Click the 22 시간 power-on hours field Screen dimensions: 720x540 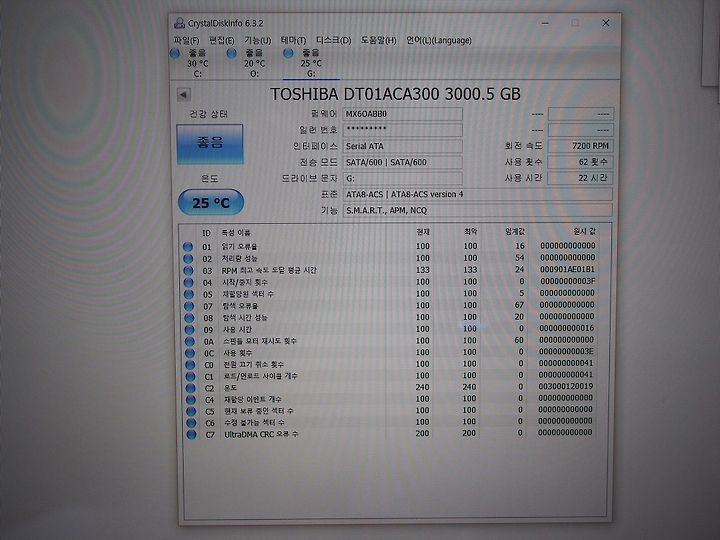[580, 178]
